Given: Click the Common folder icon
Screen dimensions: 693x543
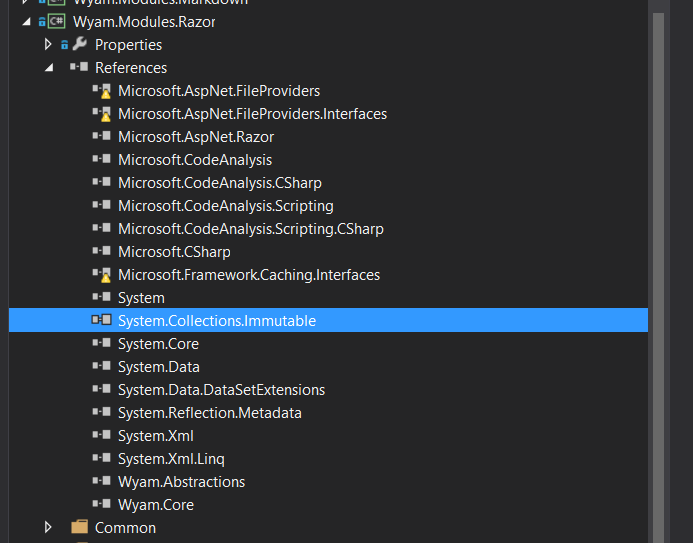Looking at the screenshot, I should tap(80, 527).
